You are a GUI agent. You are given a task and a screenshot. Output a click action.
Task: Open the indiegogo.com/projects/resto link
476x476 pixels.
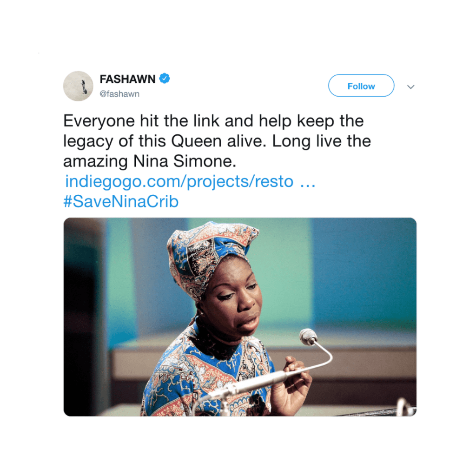(x=179, y=182)
